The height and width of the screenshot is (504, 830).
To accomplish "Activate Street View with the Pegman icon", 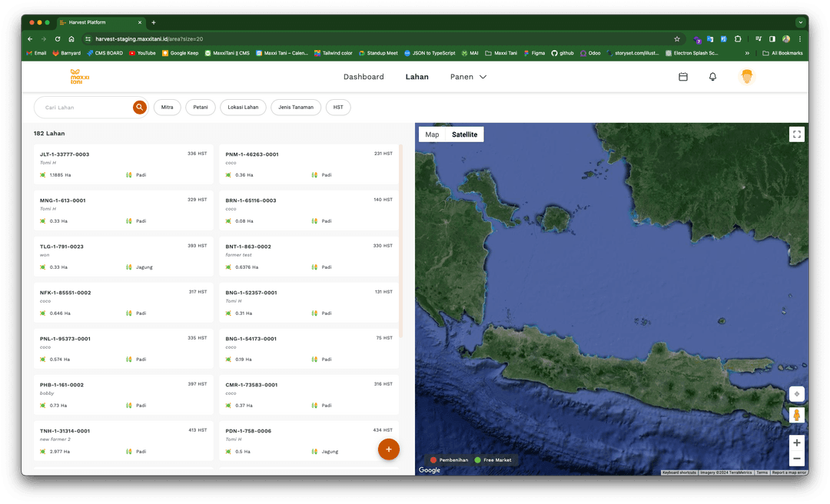I will point(797,414).
